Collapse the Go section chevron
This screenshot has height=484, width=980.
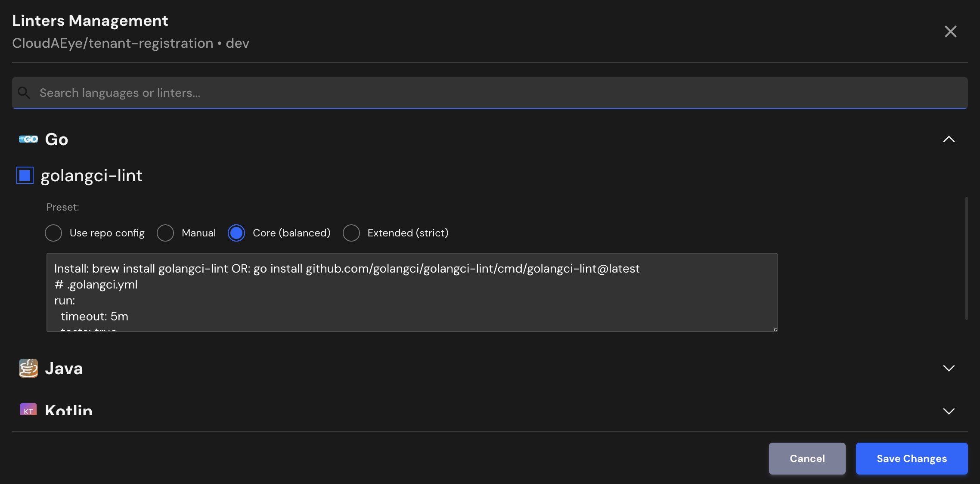949,139
